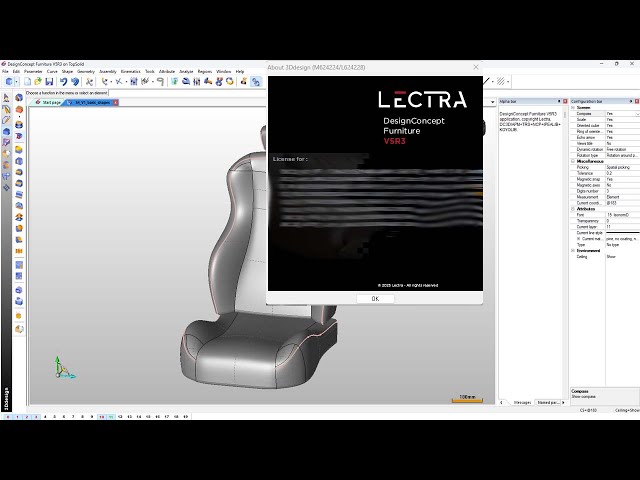Click the Ceiling=Show status bar entry

click(x=627, y=410)
